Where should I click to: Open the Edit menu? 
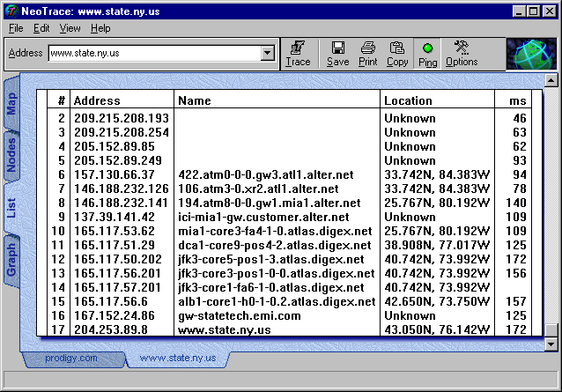click(x=41, y=28)
